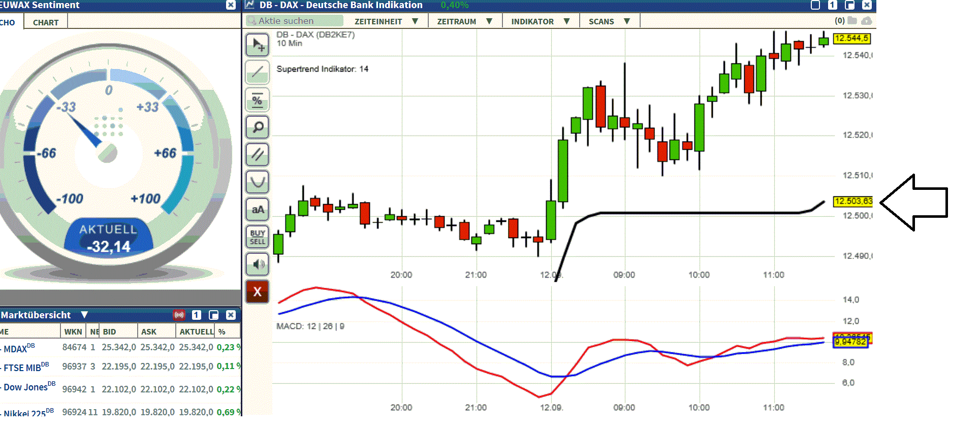Click the FTSE MIB percent change 0,11

click(228, 366)
